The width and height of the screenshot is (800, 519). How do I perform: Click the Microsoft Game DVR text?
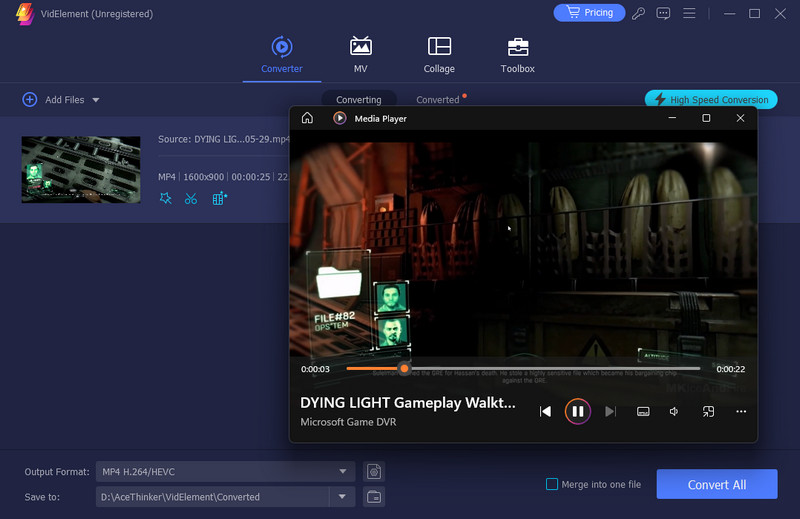pos(348,422)
